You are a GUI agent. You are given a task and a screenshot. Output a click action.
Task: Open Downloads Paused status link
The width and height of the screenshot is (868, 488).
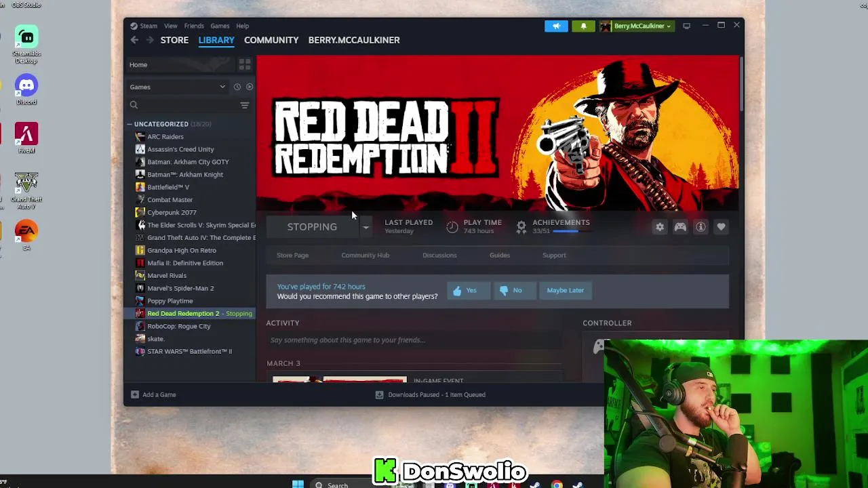[437, 394]
